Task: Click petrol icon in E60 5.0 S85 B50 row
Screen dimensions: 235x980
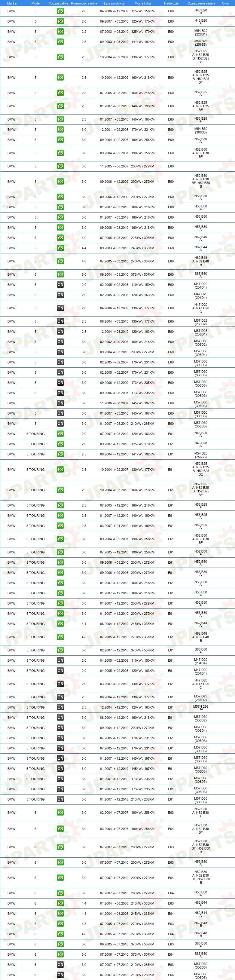Action: point(60,274)
